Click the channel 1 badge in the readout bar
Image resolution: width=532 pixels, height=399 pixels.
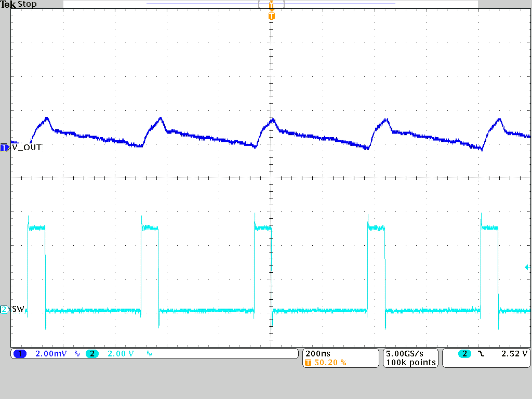click(20, 353)
